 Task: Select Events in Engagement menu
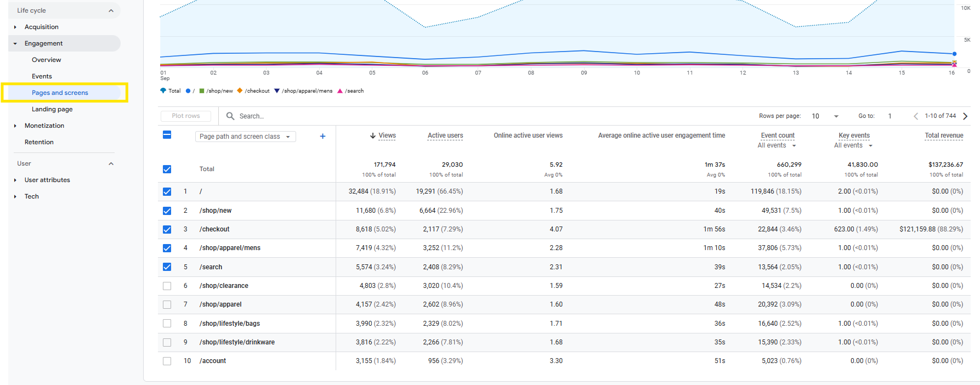[42, 76]
